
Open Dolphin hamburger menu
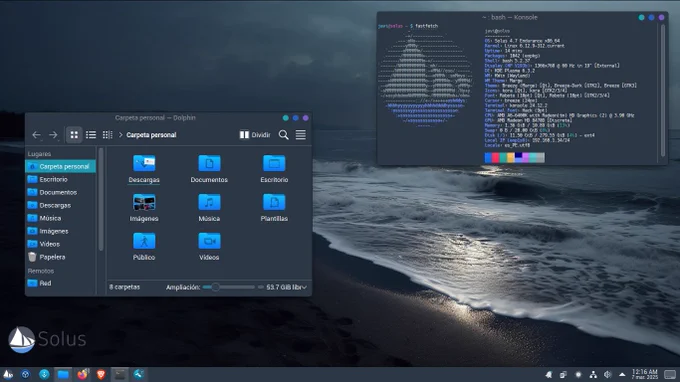(x=301, y=135)
